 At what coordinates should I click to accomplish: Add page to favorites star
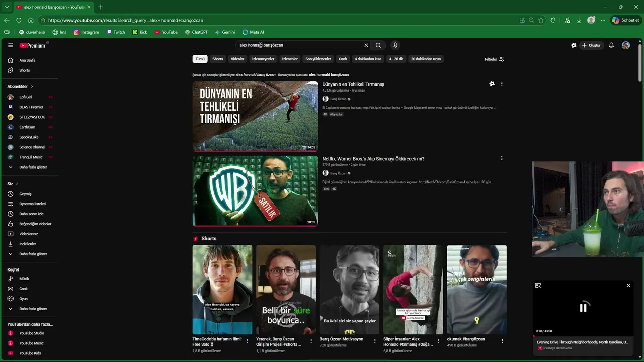(x=541, y=20)
